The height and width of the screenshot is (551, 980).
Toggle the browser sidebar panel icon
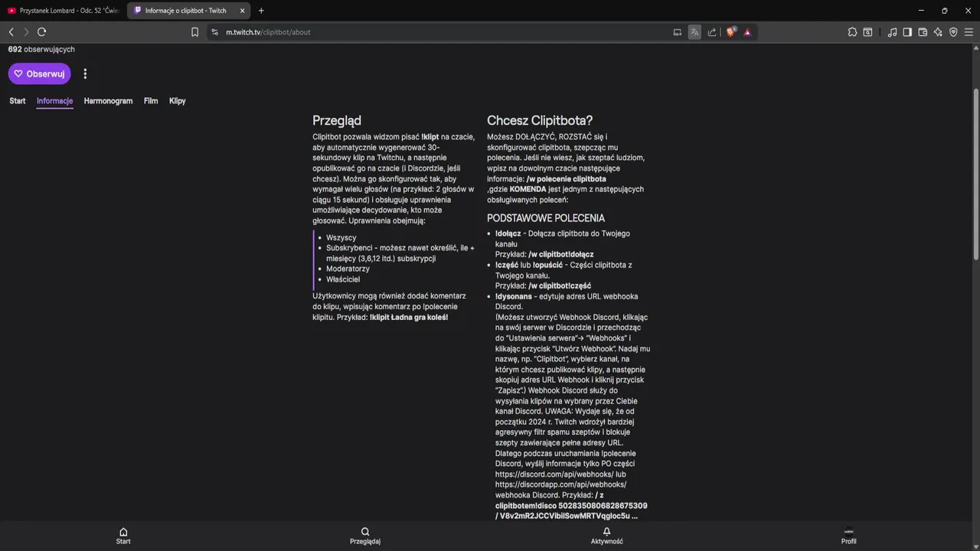pos(907,32)
